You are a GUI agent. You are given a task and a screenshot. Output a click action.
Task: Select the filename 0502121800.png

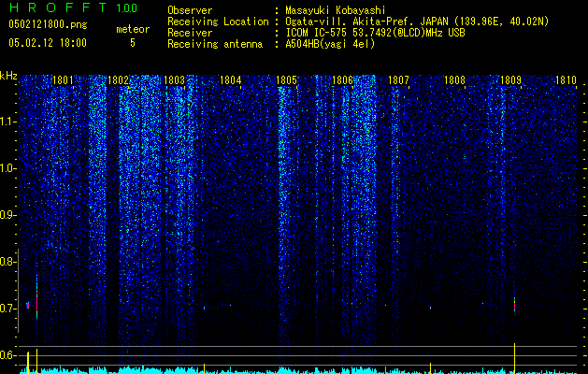coord(48,24)
